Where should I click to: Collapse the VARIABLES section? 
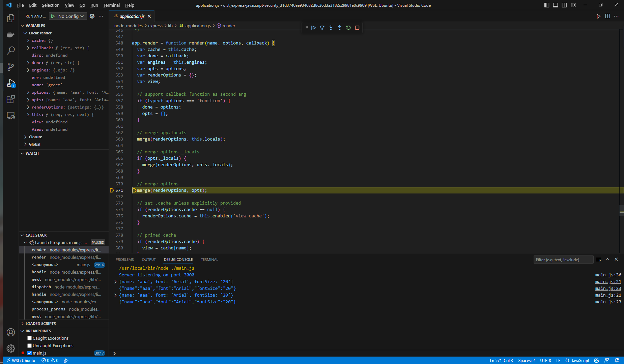point(23,26)
